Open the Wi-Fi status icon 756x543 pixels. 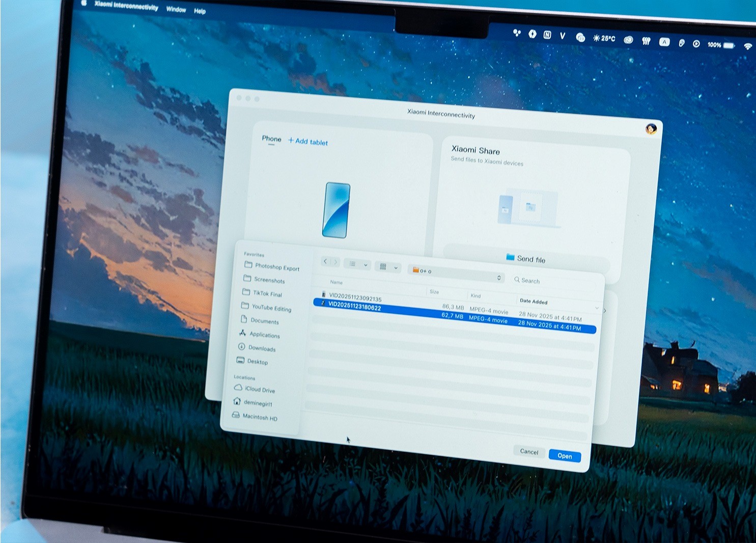click(747, 46)
